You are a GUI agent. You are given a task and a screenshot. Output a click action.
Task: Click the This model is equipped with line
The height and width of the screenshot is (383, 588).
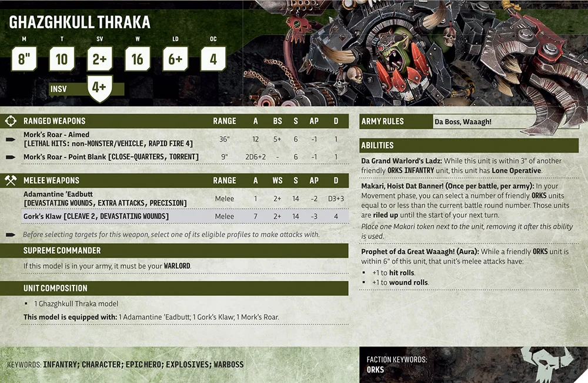151,317
